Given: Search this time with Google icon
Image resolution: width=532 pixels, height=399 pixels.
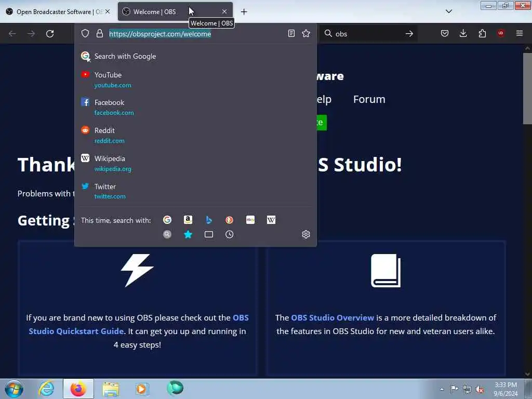Looking at the screenshot, I should pos(167,220).
